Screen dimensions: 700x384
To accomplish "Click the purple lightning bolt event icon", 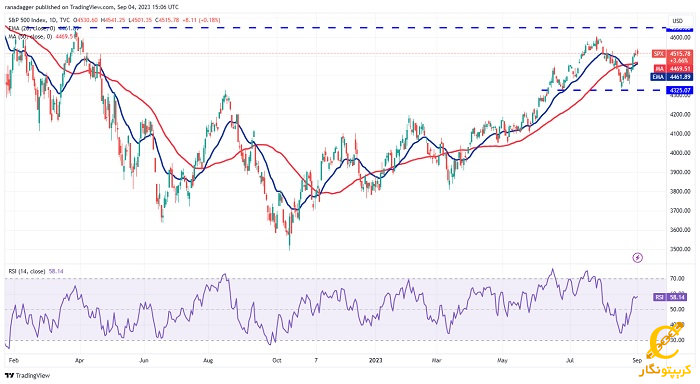I will (x=638, y=257).
